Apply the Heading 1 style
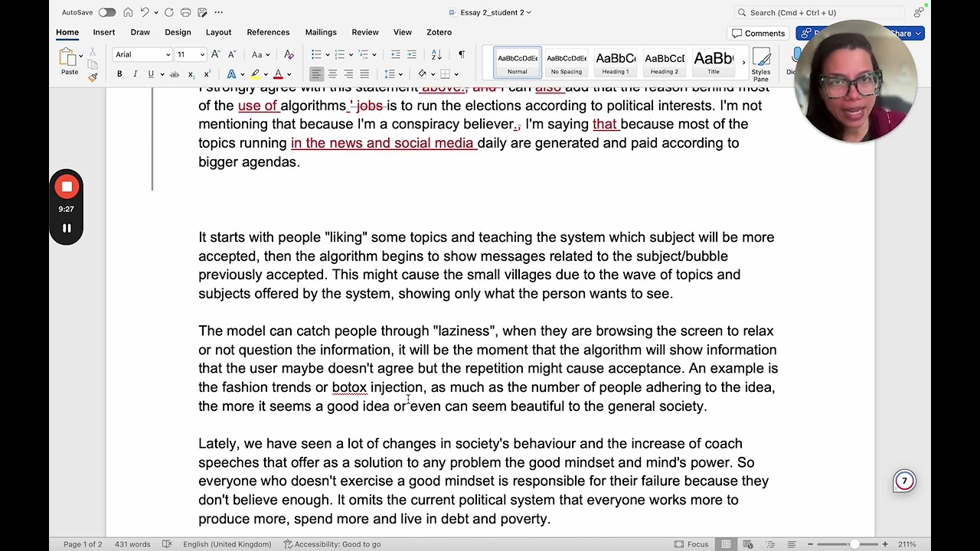 point(615,63)
